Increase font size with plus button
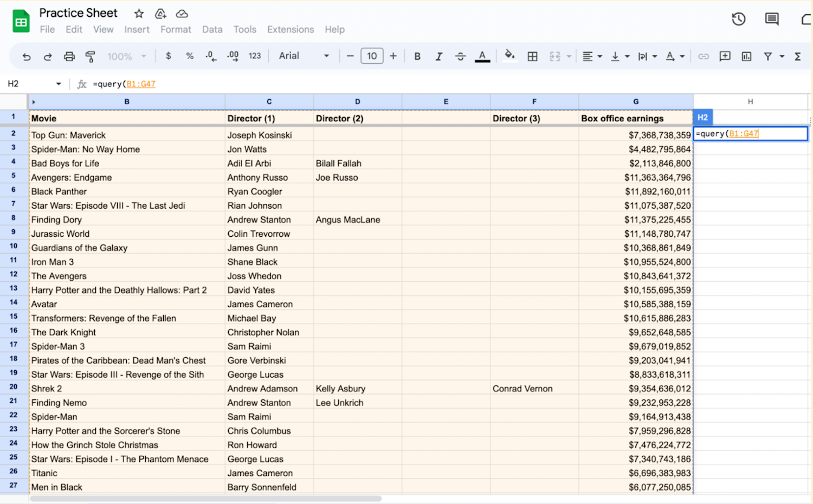The width and height of the screenshot is (813, 504). pyautogui.click(x=393, y=56)
